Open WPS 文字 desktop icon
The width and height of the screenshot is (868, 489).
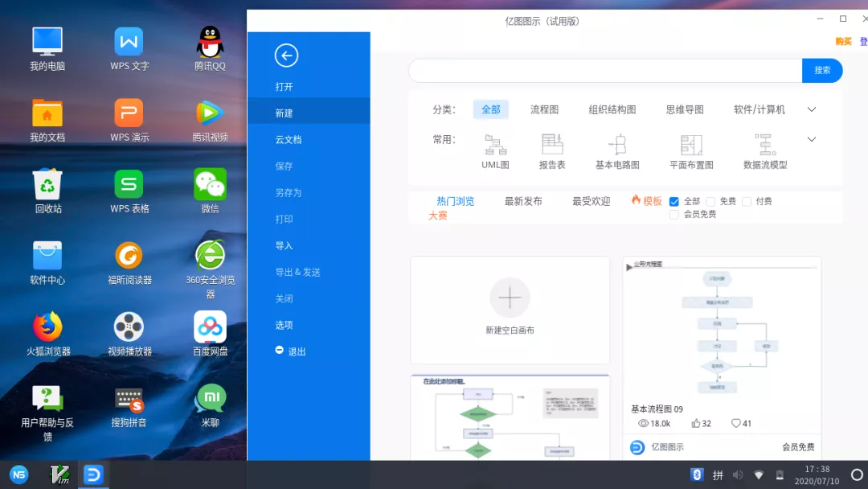click(x=129, y=49)
